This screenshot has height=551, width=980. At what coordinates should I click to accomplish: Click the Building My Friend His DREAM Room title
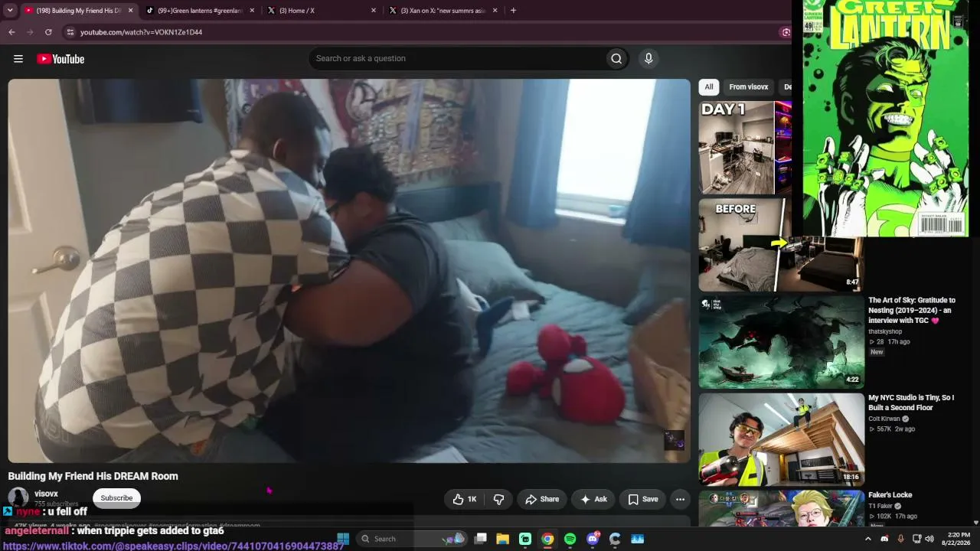pyautogui.click(x=93, y=476)
